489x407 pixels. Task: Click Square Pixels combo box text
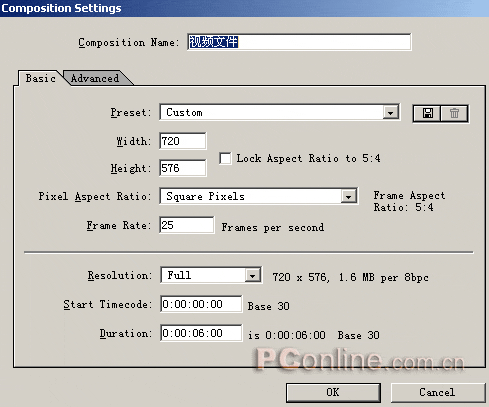tap(205, 196)
